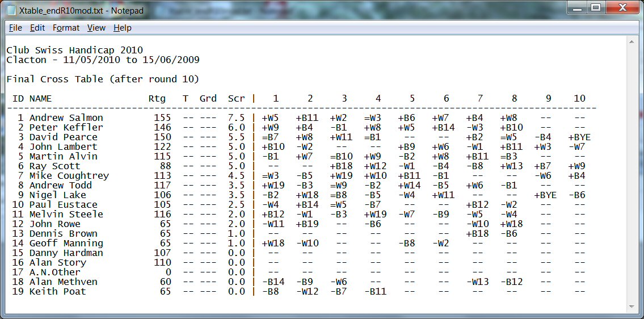The width and height of the screenshot is (644, 319).
Task: Click John Lambert's '-W7' round 10 result
Action: (x=576, y=147)
